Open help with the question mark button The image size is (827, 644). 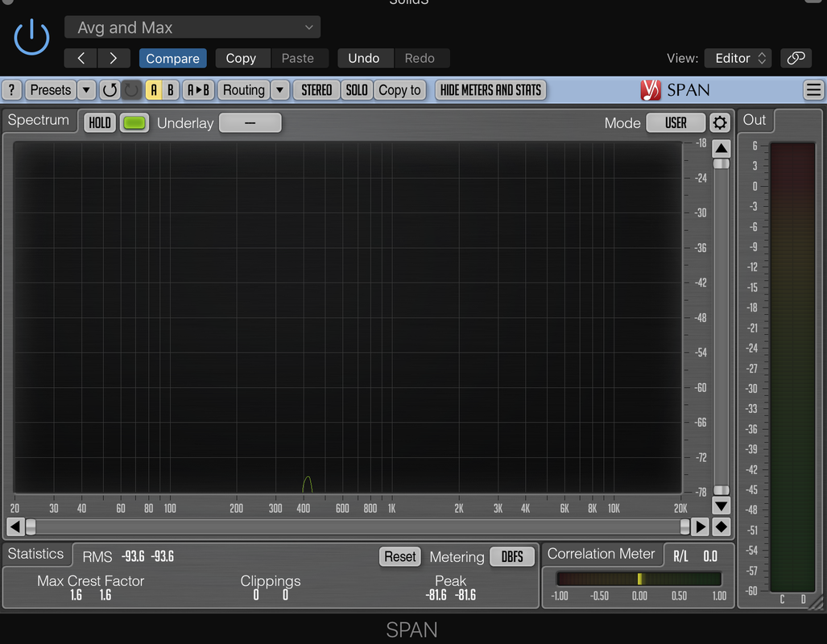[11, 90]
